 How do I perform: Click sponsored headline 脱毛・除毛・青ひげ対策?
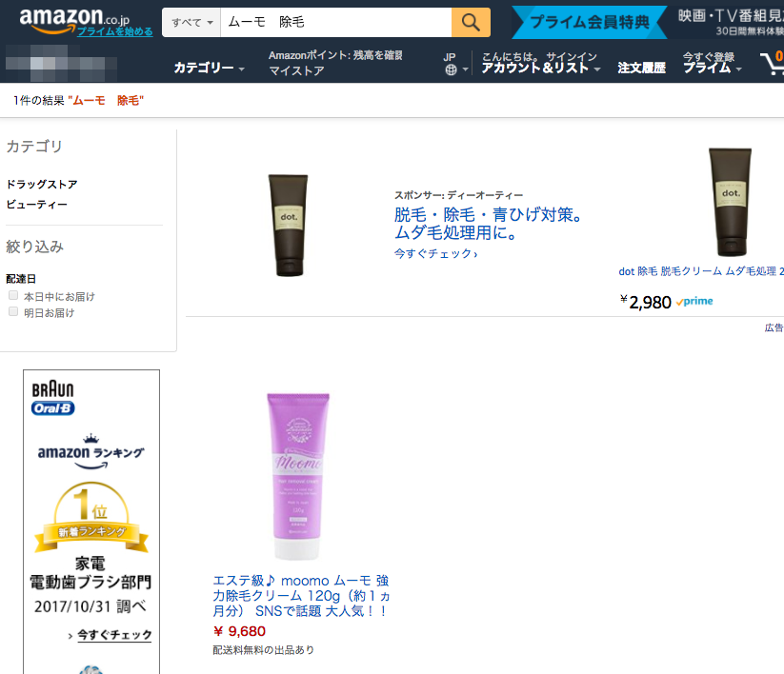click(x=488, y=224)
